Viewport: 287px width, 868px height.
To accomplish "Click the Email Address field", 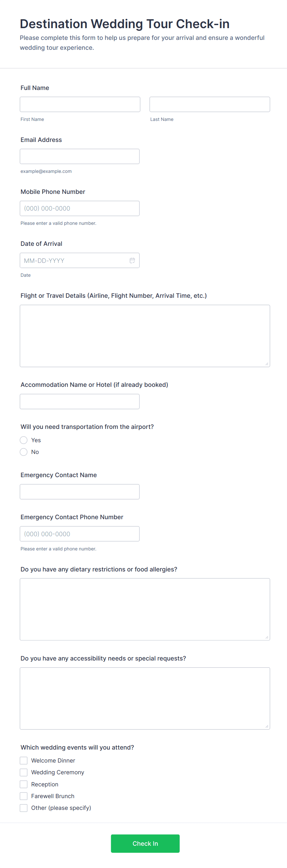I will pos(80,156).
